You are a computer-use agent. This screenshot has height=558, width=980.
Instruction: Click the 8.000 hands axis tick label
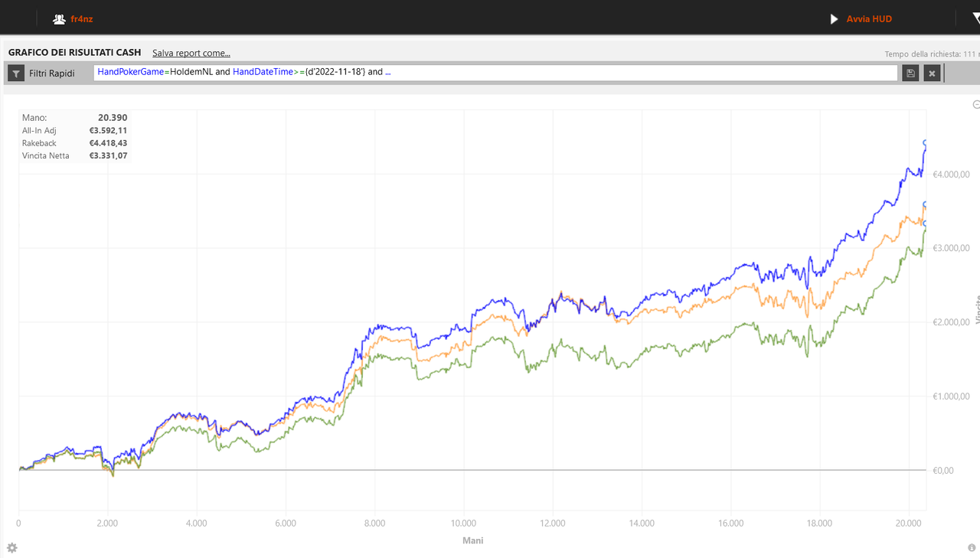point(374,524)
